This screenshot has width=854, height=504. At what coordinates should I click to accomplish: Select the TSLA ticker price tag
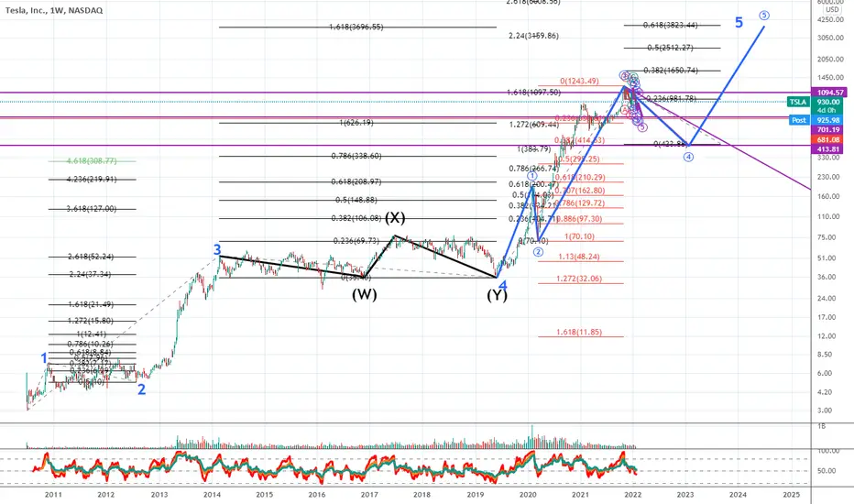point(798,102)
